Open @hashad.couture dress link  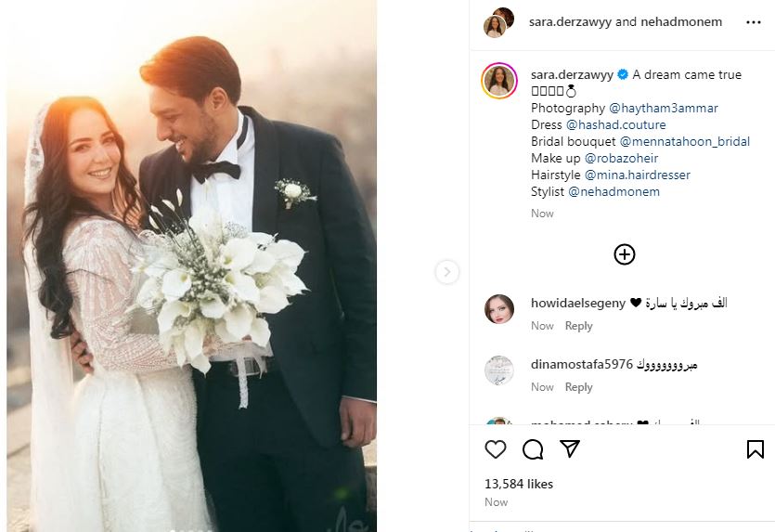tap(615, 124)
